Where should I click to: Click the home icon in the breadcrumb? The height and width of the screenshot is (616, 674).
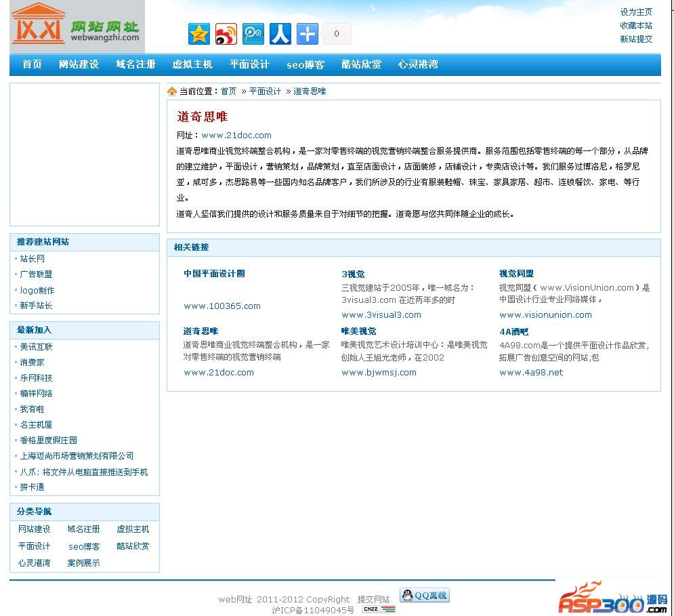click(172, 91)
